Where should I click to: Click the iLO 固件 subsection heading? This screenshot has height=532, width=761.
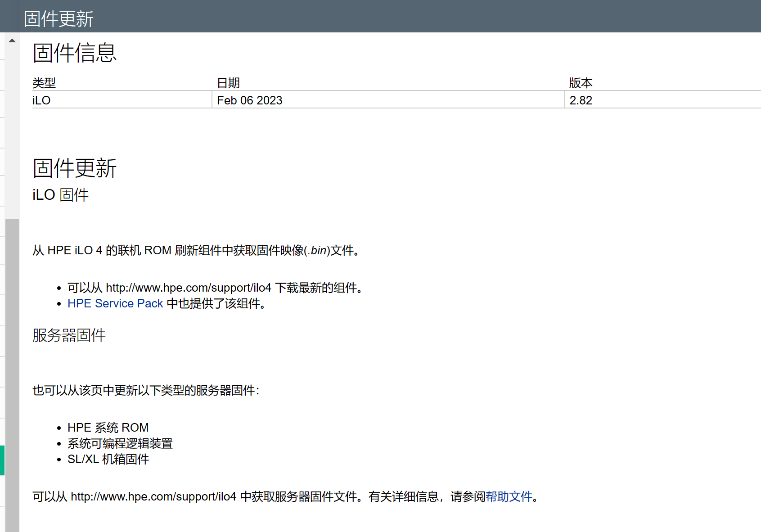tap(59, 194)
